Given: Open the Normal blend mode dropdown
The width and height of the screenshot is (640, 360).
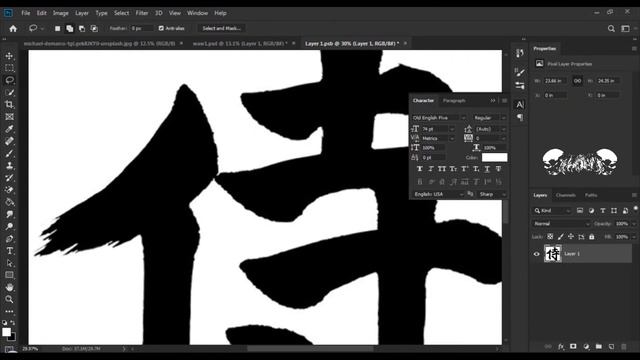Looking at the screenshot, I should point(561,224).
